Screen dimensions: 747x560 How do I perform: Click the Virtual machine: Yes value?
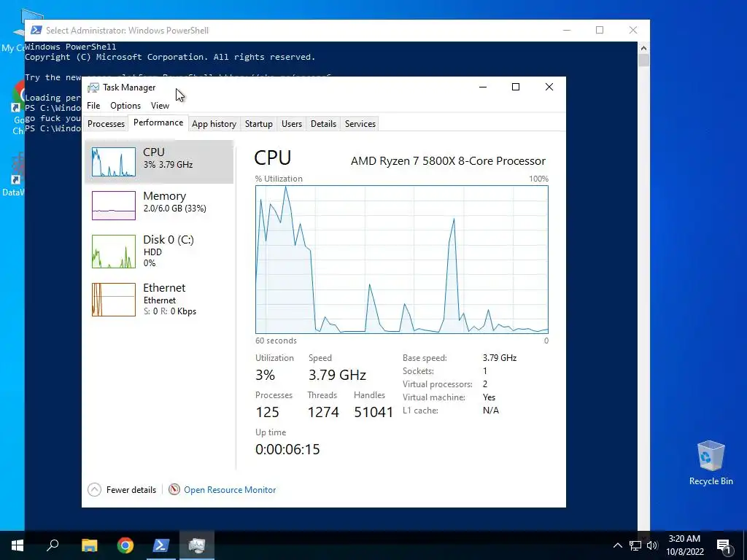[x=489, y=397]
